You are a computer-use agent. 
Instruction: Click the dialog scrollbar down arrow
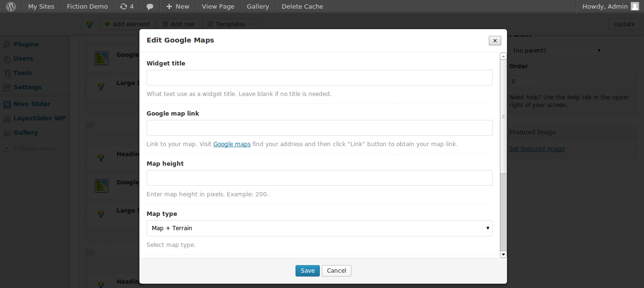(503, 255)
